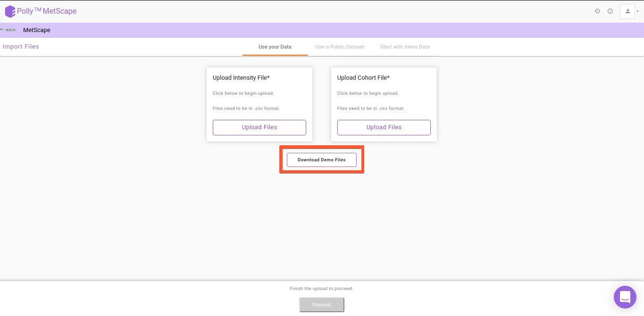Click the Upload Cohort File* card title
Viewport: 644px width, 316px height.
pos(363,78)
